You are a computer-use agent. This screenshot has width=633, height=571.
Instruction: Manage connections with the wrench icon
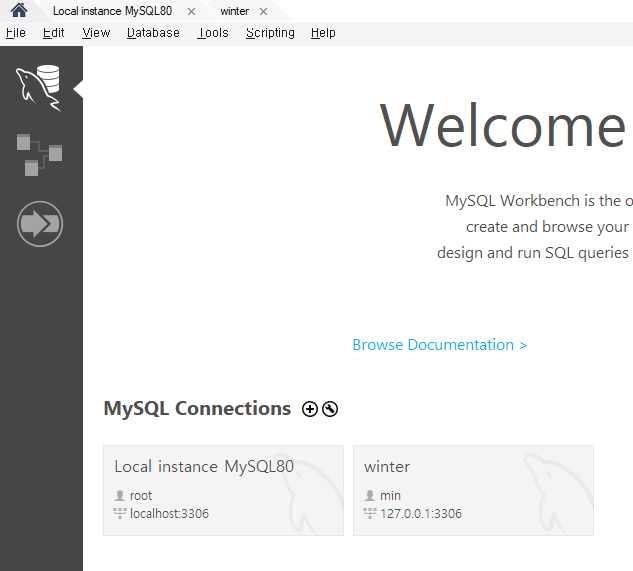click(x=330, y=409)
